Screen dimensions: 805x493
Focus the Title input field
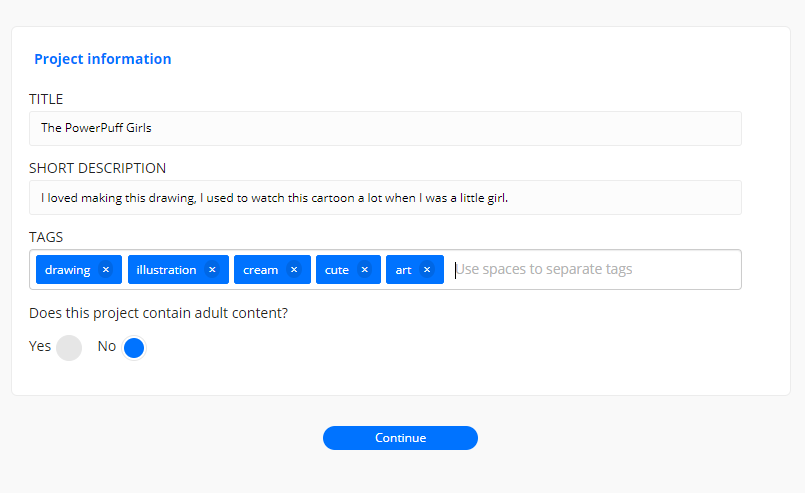tap(385, 128)
